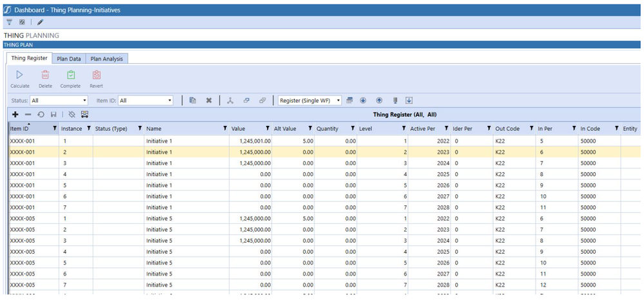Open the Instance column filter
644x302 pixels.
click(x=89, y=128)
